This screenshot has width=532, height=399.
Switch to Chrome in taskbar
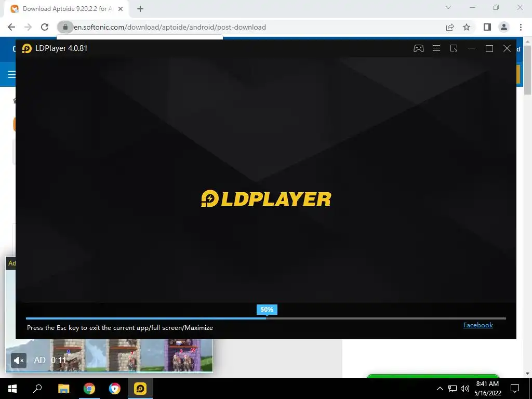89,389
